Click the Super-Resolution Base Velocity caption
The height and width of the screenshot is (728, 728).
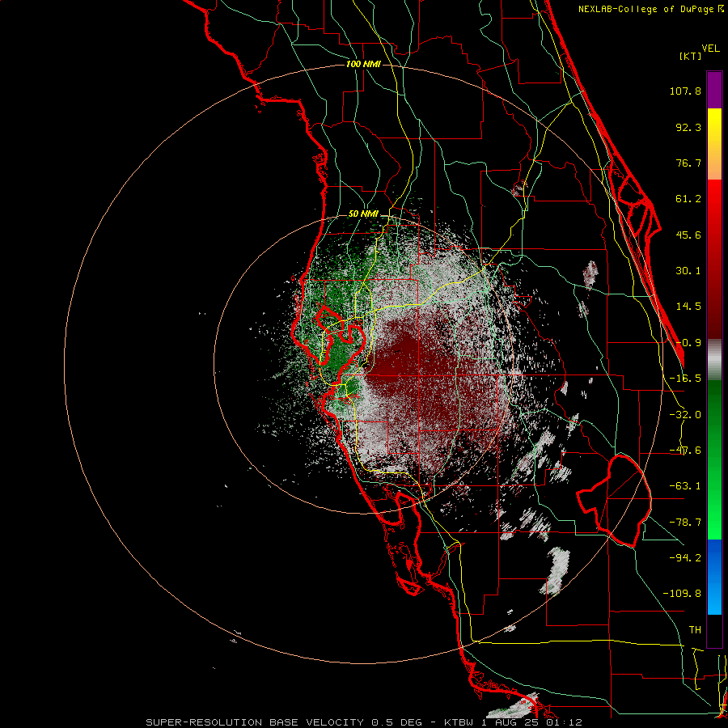coord(363,722)
